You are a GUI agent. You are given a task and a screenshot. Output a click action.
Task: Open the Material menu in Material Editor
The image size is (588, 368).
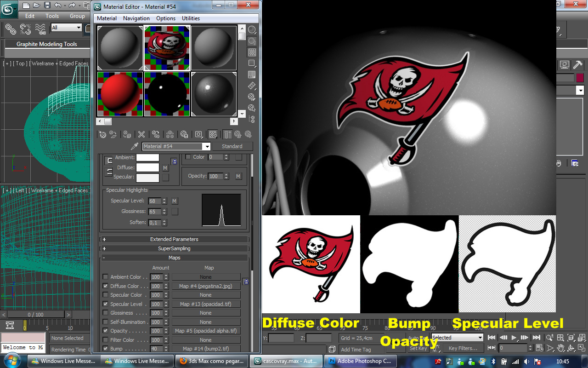(107, 18)
